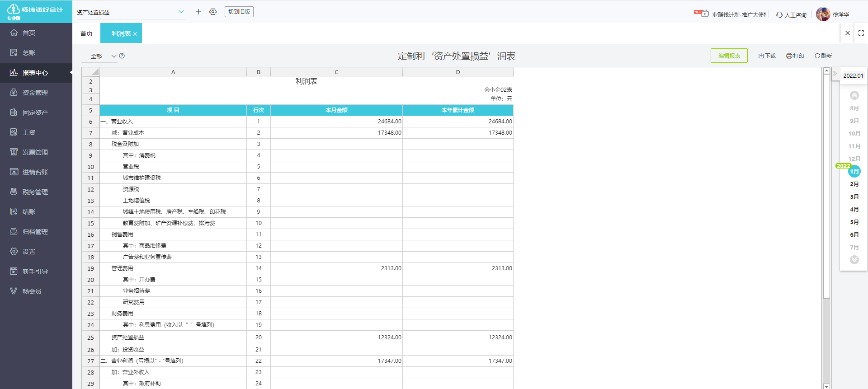The width and height of the screenshot is (868, 389).
Task: Switch to the 首页 tab
Action: tap(86, 33)
